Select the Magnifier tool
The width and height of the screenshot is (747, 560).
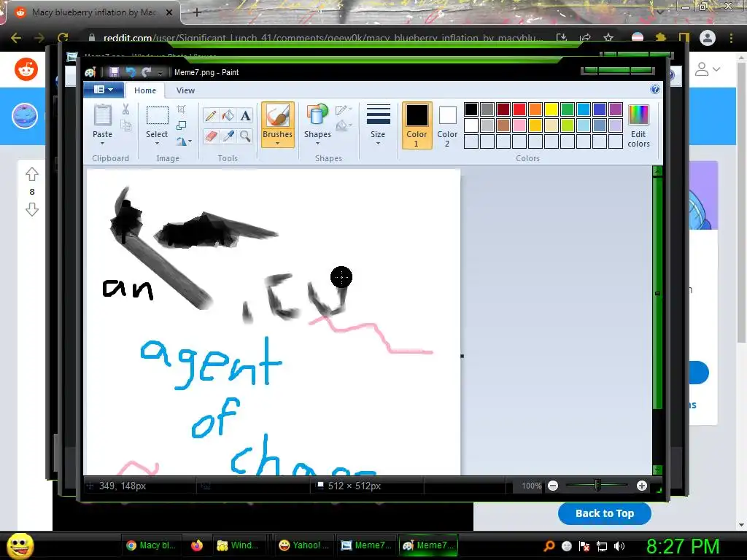[245, 136]
